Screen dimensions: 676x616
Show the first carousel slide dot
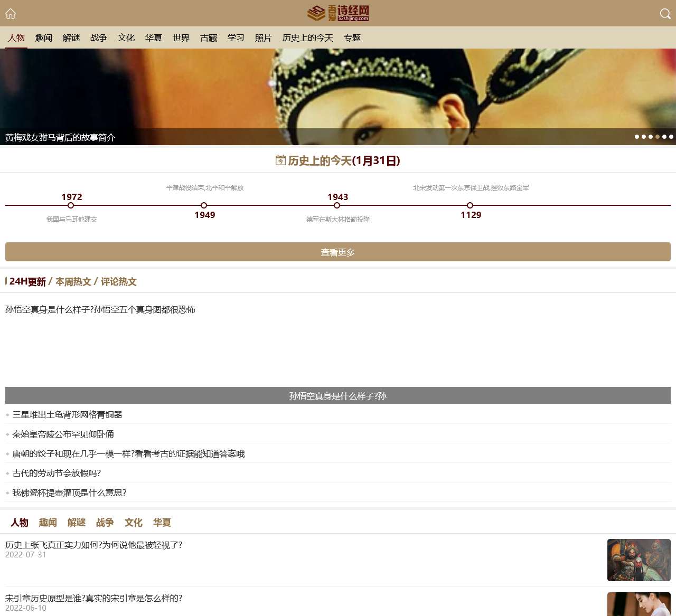tap(637, 137)
